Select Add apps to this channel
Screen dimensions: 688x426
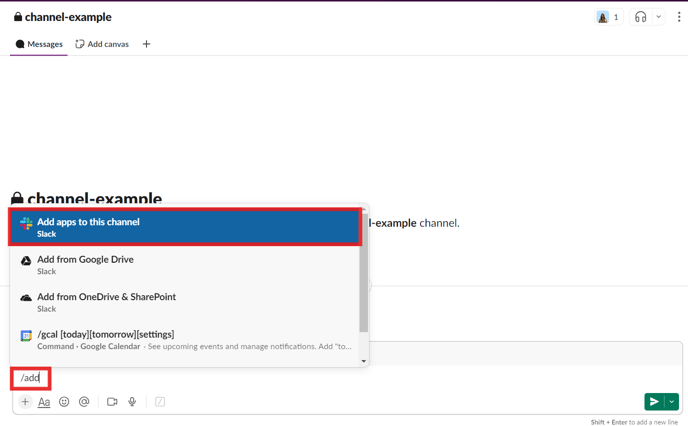point(185,227)
